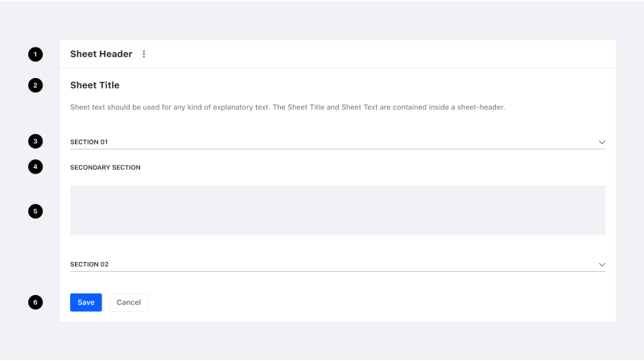Viewport: 644px width, 361px height.
Task: Select the number 3 annotation badge
Action: click(x=35, y=142)
